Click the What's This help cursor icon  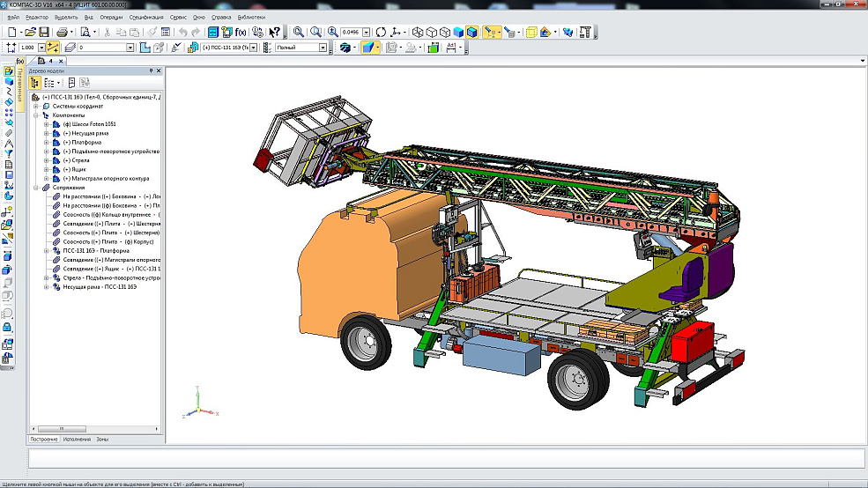click(275, 32)
